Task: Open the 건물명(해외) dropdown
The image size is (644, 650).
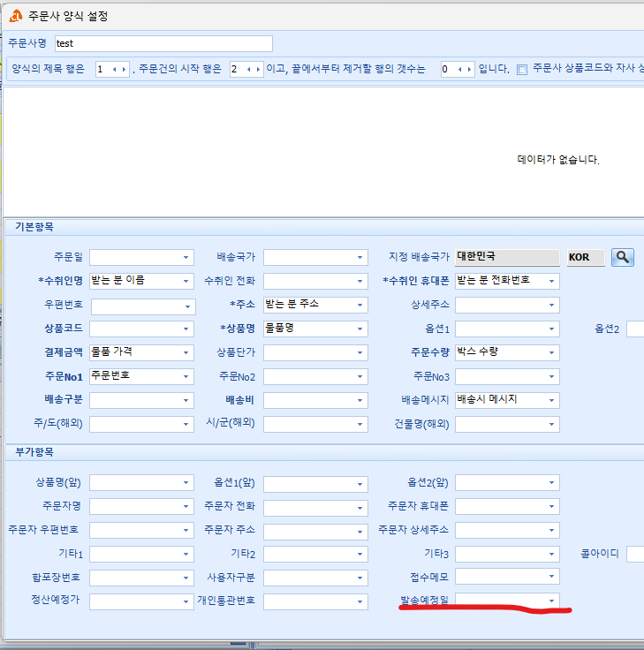Action: pos(551,425)
